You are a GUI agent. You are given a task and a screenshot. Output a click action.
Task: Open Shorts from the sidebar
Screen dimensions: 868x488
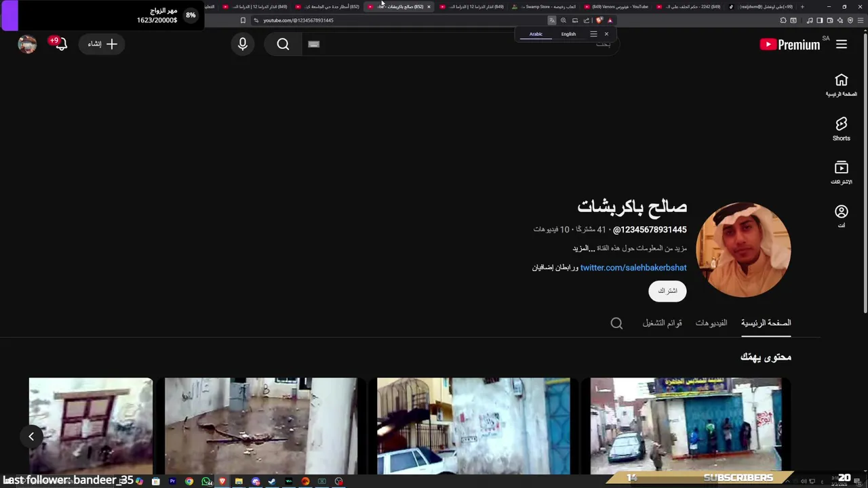coord(842,129)
